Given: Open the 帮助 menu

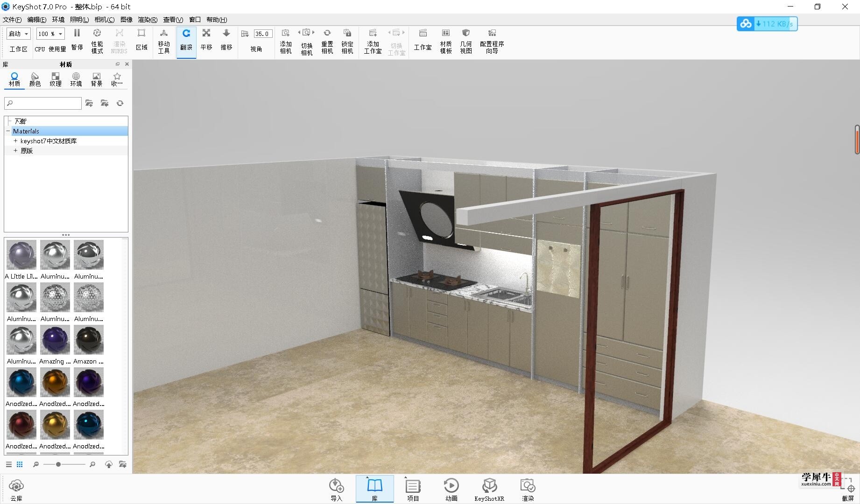Looking at the screenshot, I should pyautogui.click(x=217, y=20).
